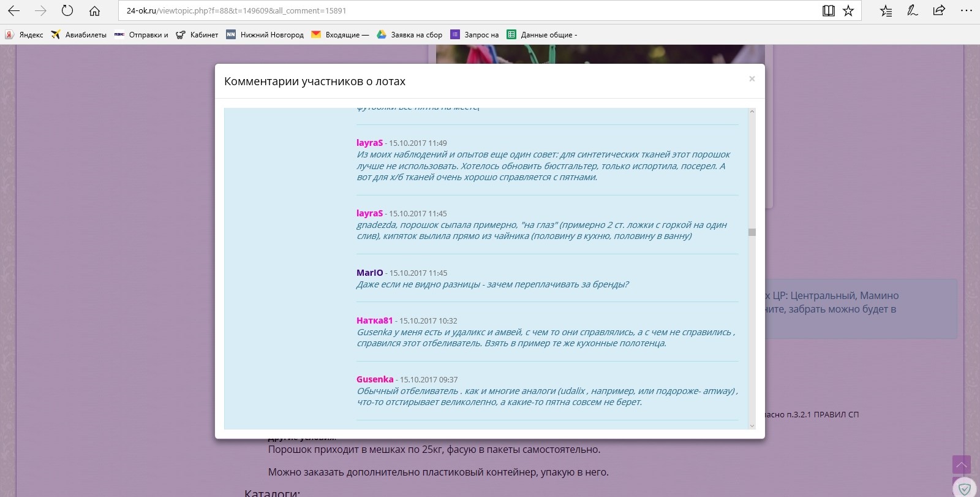Click the timestamp 15.10.2017 09:37
Image resolution: width=980 pixels, height=497 pixels.
coord(429,380)
